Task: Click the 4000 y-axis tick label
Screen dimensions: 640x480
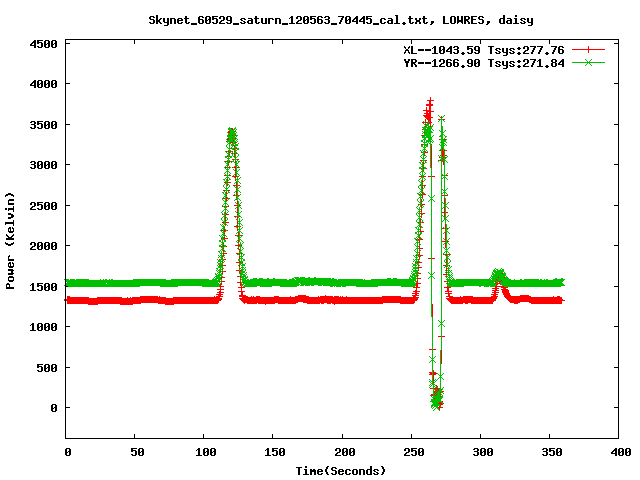Action: click(x=43, y=84)
